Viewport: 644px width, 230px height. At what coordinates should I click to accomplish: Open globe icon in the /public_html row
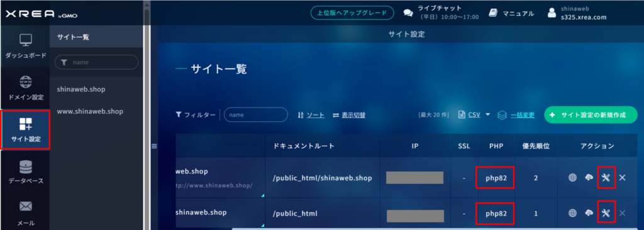click(x=572, y=213)
